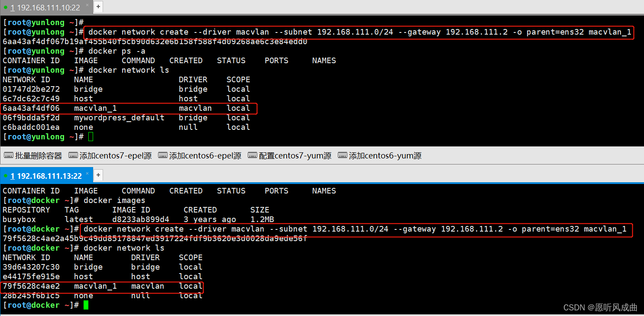Switch to the 192.168.111.13:22 session tab
Viewport: 644px width, 316px height.
click(x=46, y=176)
